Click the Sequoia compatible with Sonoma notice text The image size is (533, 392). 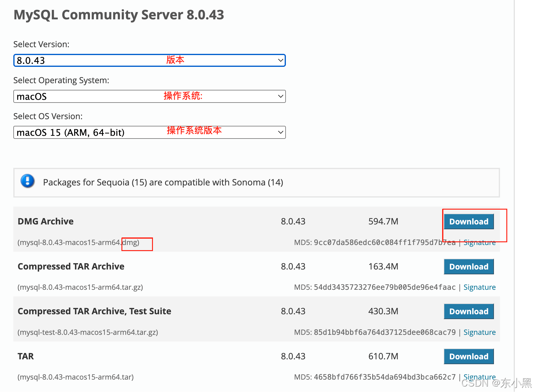pyautogui.click(x=163, y=182)
